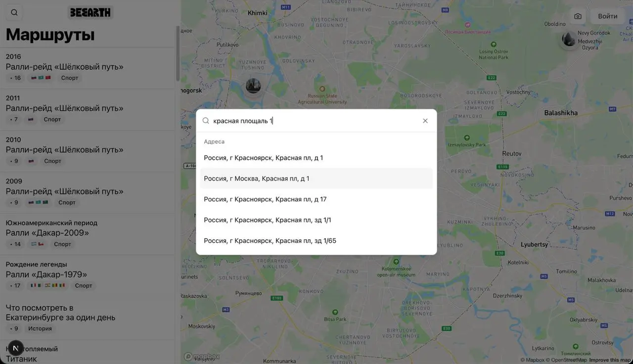Viewport: 633px width, 364px height.
Task: Click the История tag on the Екатеринбург route
Action: point(40,328)
